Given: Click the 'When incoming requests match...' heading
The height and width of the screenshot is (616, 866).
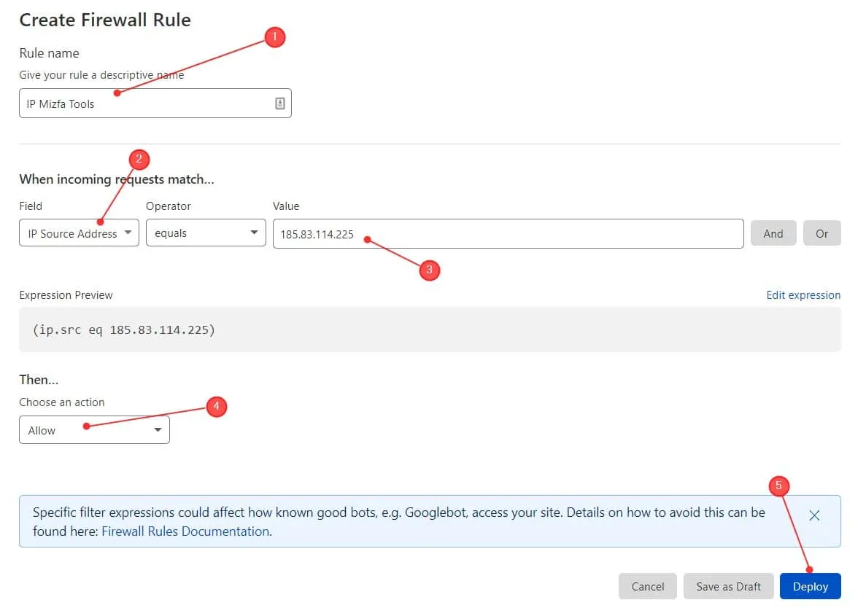Looking at the screenshot, I should [117, 179].
